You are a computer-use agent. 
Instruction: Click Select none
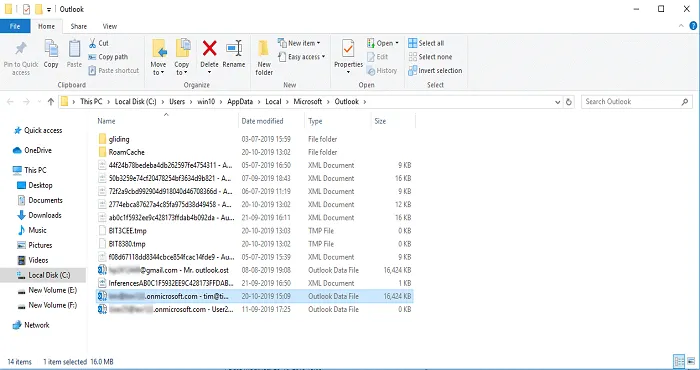click(x=430, y=57)
